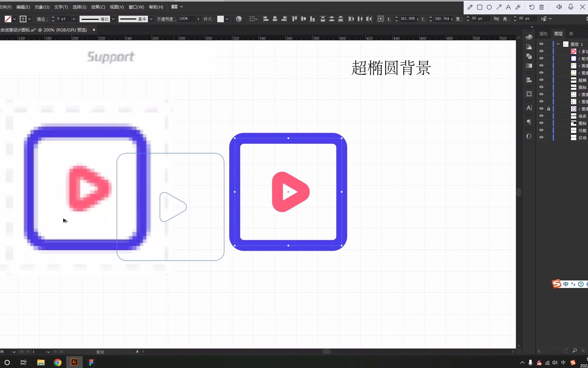
Task: Open the Align panel icon in dock
Action: coord(529,80)
